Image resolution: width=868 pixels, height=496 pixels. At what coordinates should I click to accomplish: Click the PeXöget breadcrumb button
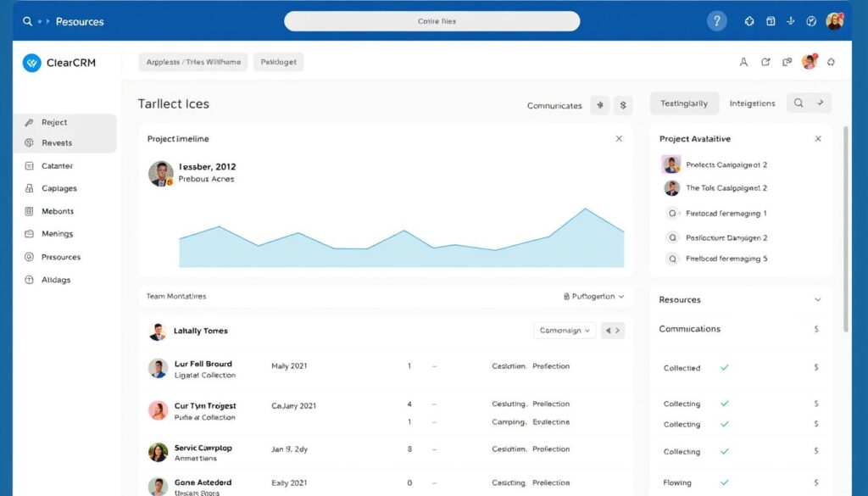(278, 61)
